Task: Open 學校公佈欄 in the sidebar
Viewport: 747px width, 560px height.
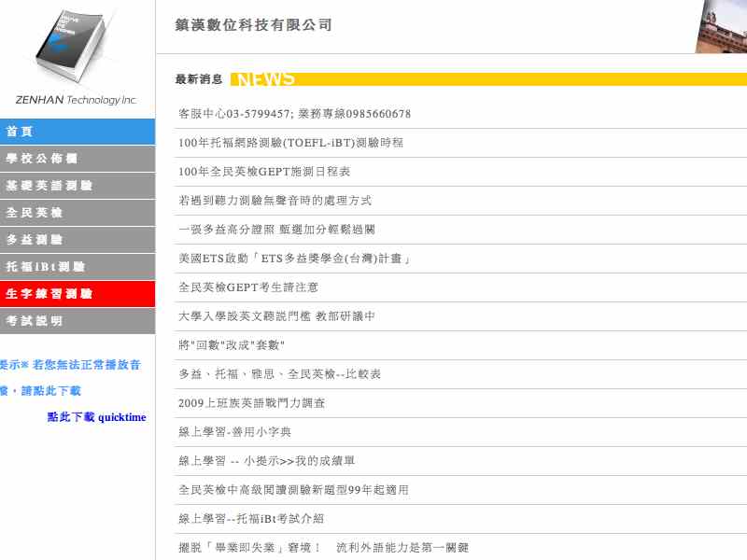Action: coord(75,161)
